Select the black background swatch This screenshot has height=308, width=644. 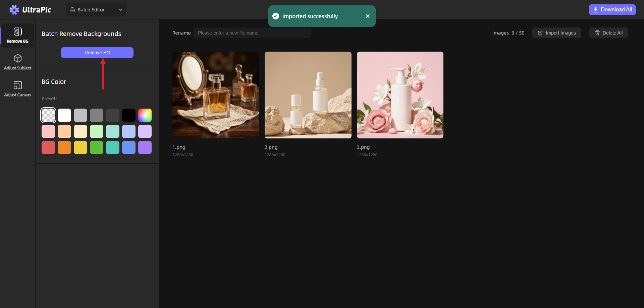(x=129, y=115)
